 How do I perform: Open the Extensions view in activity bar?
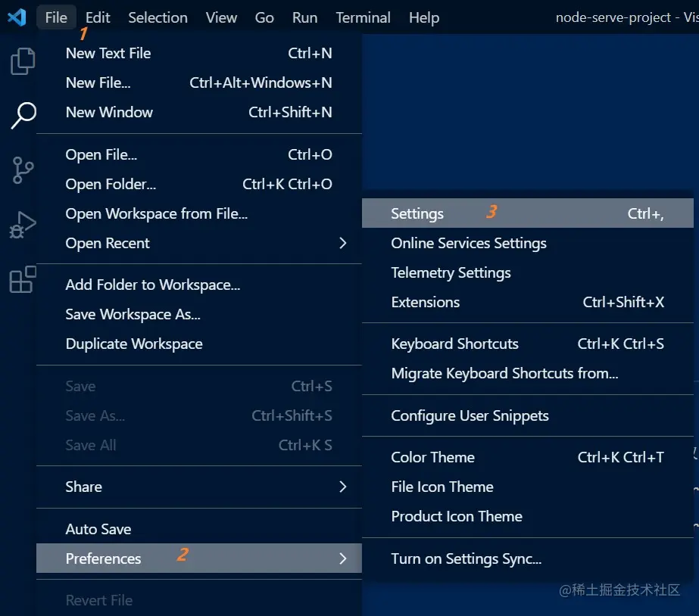[22, 279]
